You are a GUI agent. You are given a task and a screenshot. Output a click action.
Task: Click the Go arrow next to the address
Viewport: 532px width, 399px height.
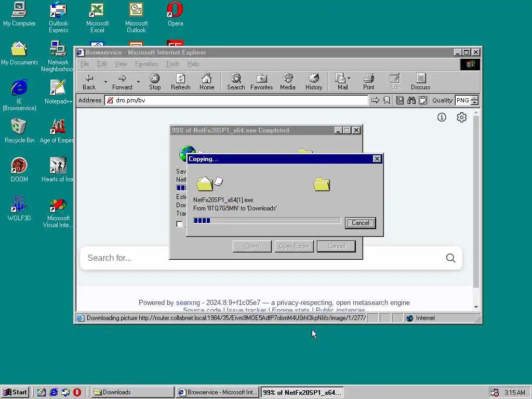coord(375,100)
